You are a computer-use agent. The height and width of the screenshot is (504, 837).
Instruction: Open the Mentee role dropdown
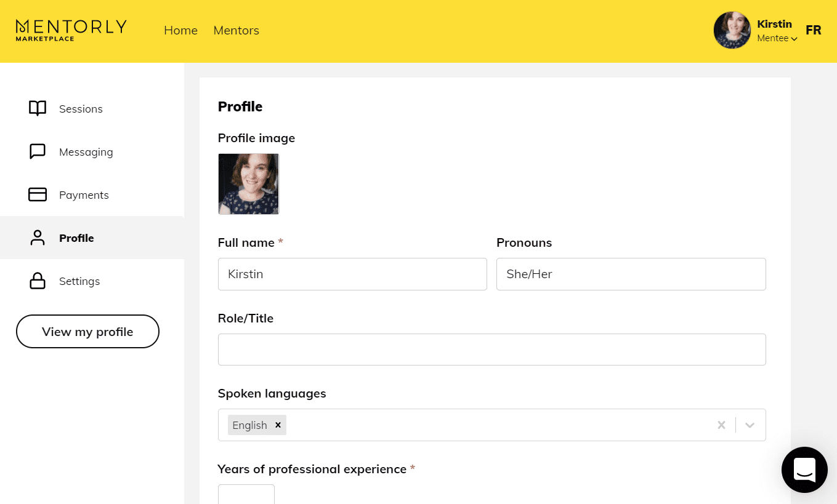[x=777, y=38]
